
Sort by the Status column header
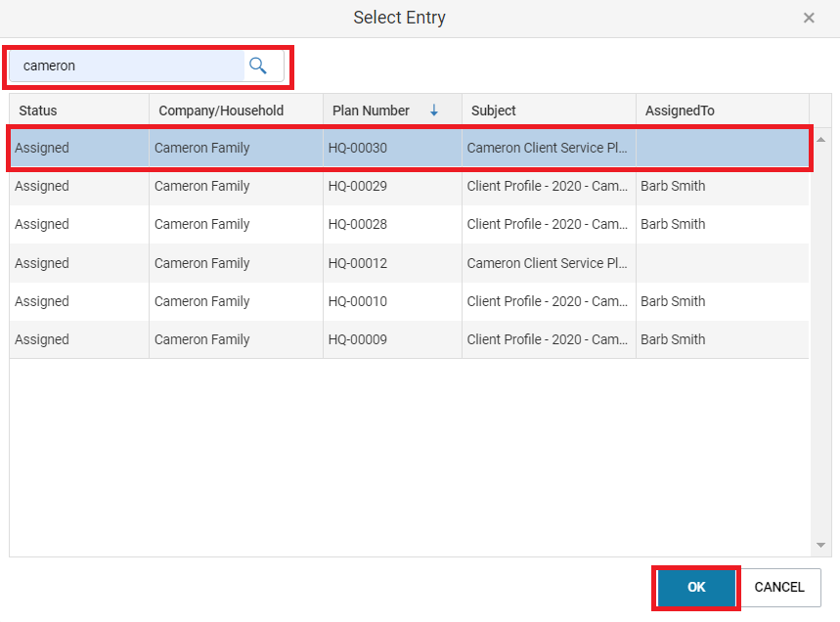79,111
